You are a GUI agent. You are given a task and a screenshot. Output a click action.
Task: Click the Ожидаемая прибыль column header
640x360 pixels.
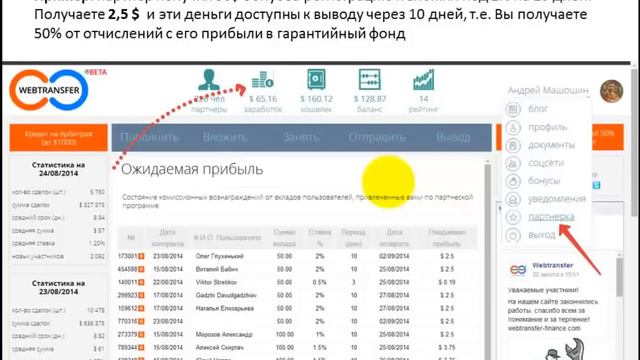click(447, 238)
